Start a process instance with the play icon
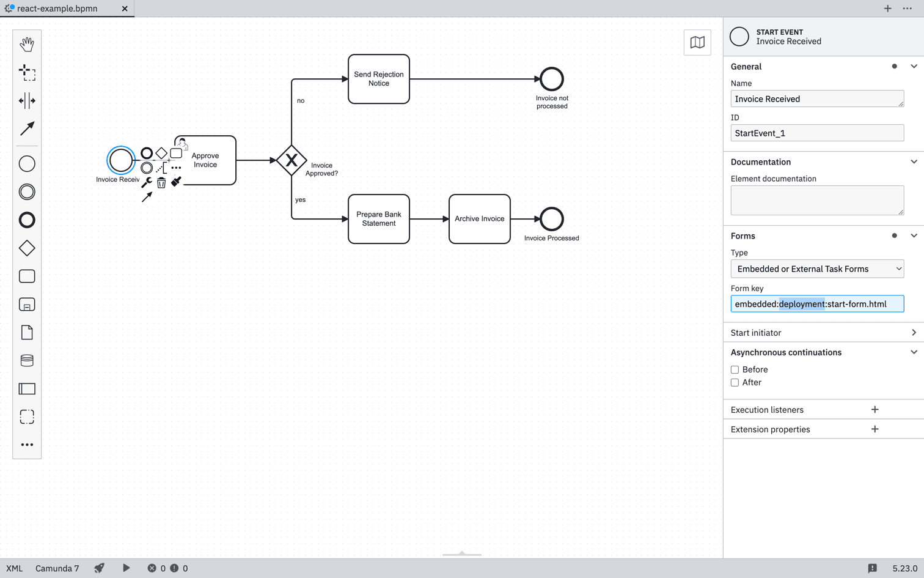 pyautogui.click(x=126, y=568)
